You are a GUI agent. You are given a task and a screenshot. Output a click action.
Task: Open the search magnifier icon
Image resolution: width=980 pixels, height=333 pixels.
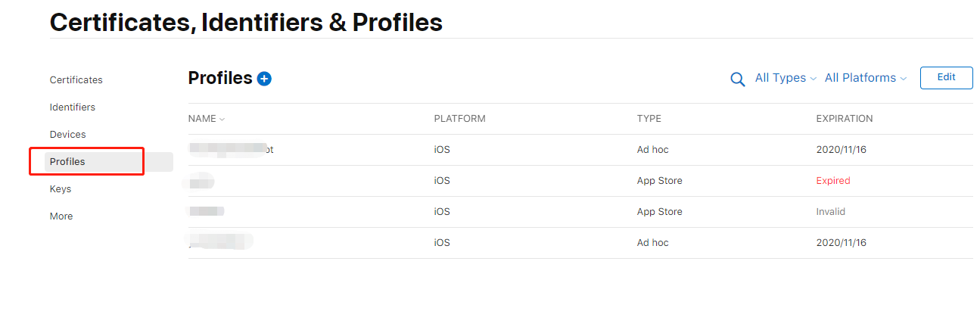[737, 79]
